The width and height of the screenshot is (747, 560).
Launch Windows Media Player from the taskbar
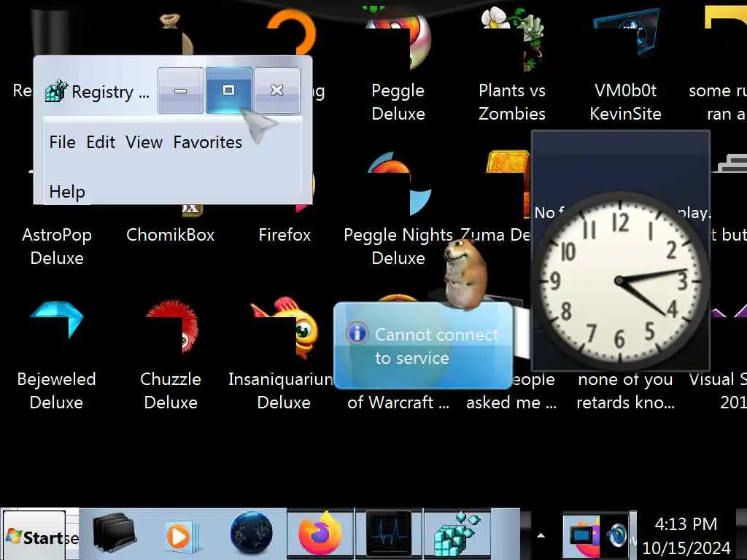182,536
